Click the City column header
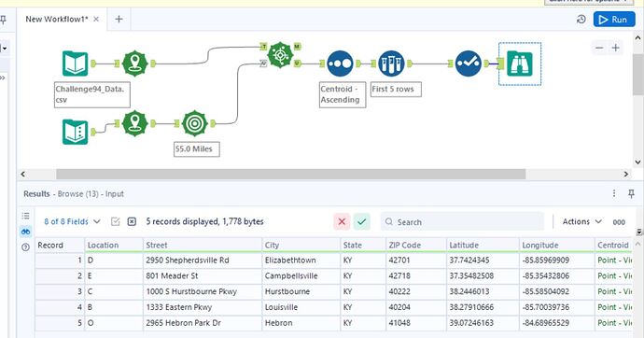 pyautogui.click(x=301, y=246)
